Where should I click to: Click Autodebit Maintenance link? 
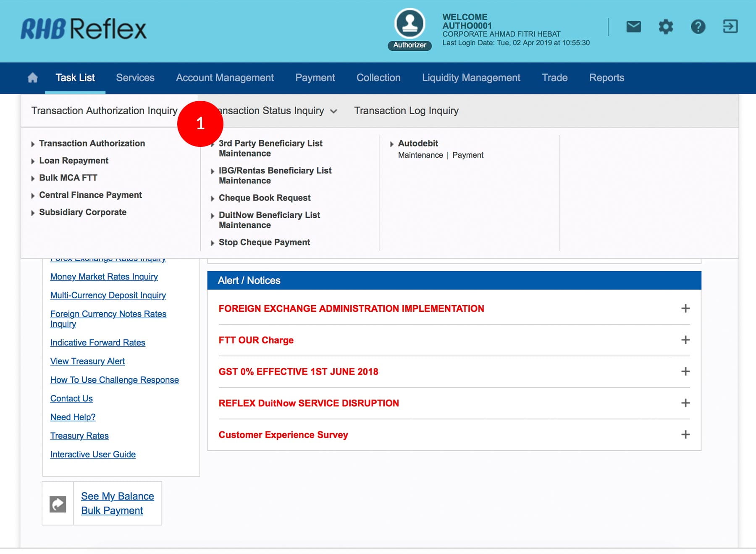(420, 155)
